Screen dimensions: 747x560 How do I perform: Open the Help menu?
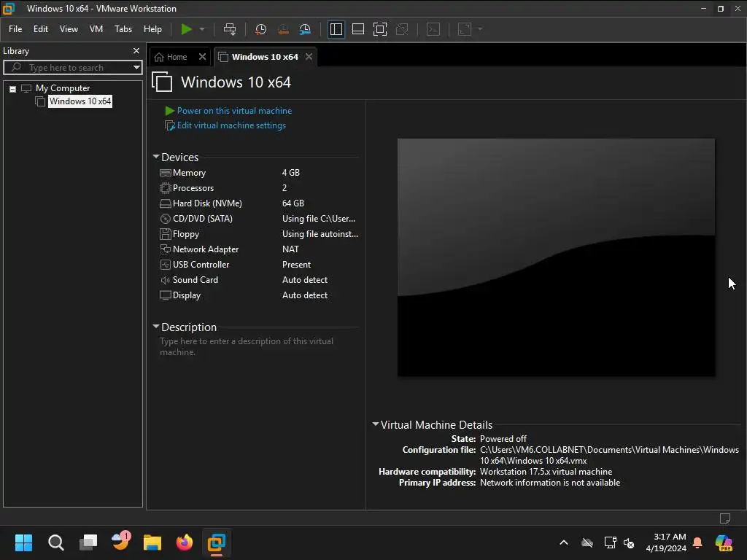pyautogui.click(x=152, y=29)
